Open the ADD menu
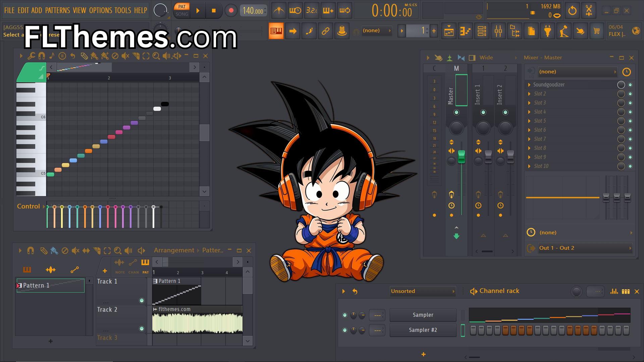The image size is (644, 362). [x=37, y=10]
